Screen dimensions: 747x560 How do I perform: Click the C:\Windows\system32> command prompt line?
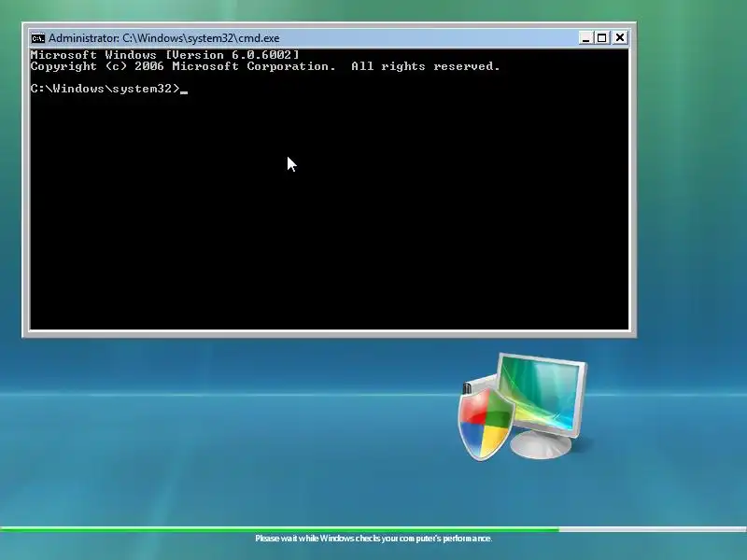click(x=109, y=89)
